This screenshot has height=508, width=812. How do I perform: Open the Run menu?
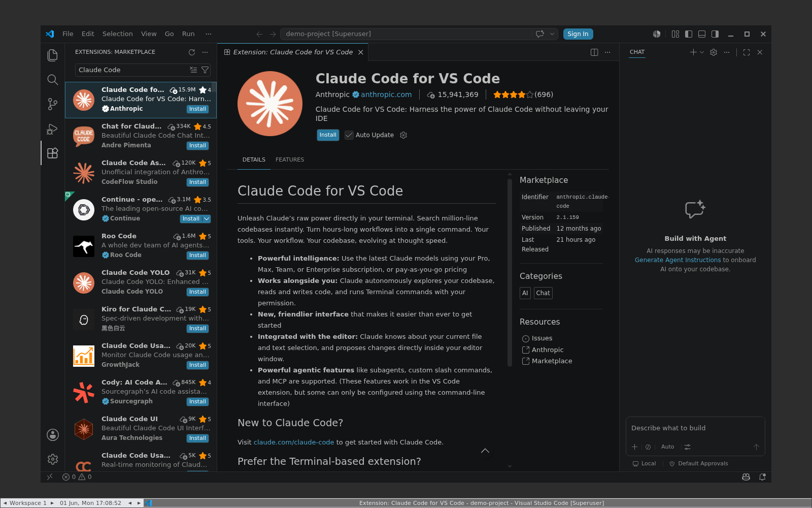(188, 34)
